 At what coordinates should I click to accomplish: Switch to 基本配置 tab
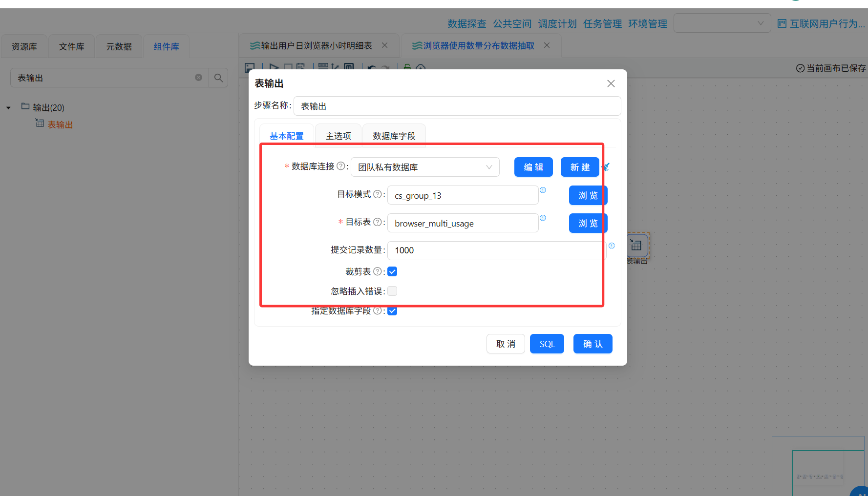287,136
